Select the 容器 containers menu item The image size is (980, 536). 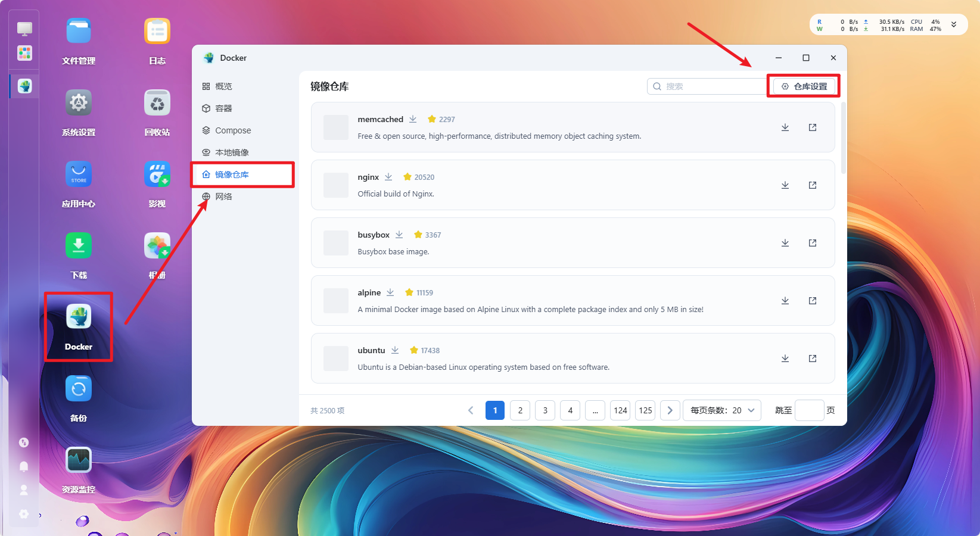[x=223, y=108]
